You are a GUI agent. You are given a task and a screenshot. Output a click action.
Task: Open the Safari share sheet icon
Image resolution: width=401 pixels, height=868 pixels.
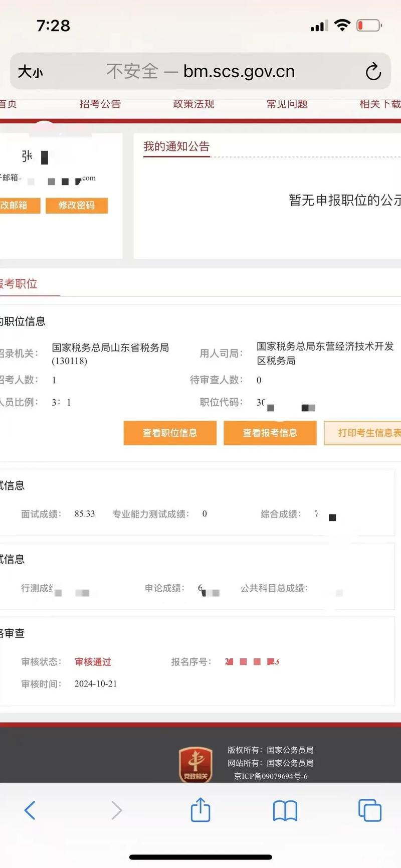click(x=200, y=809)
